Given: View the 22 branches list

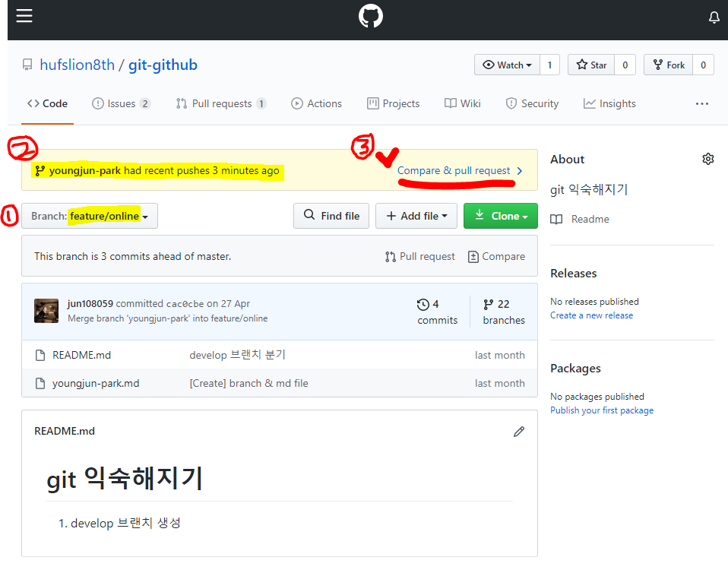Looking at the screenshot, I should pos(504,312).
